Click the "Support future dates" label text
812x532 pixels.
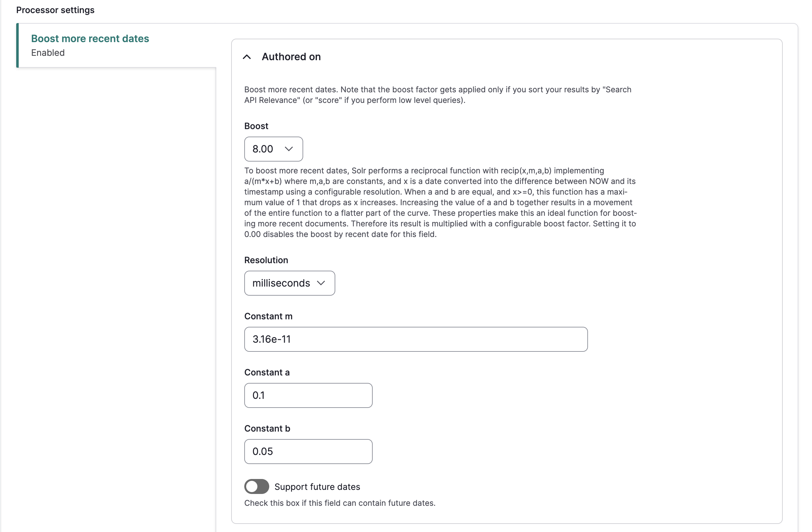[317, 486]
